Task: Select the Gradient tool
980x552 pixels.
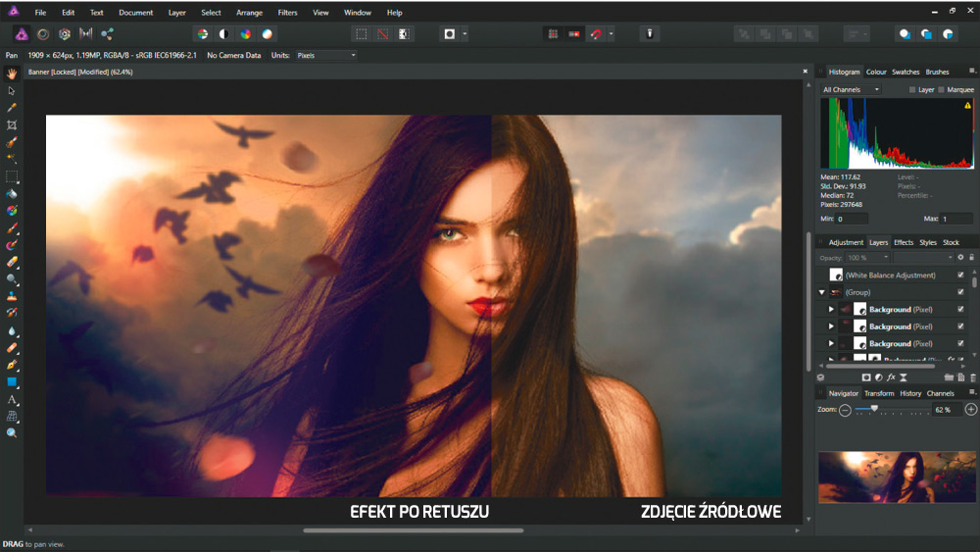Action: pyautogui.click(x=11, y=211)
